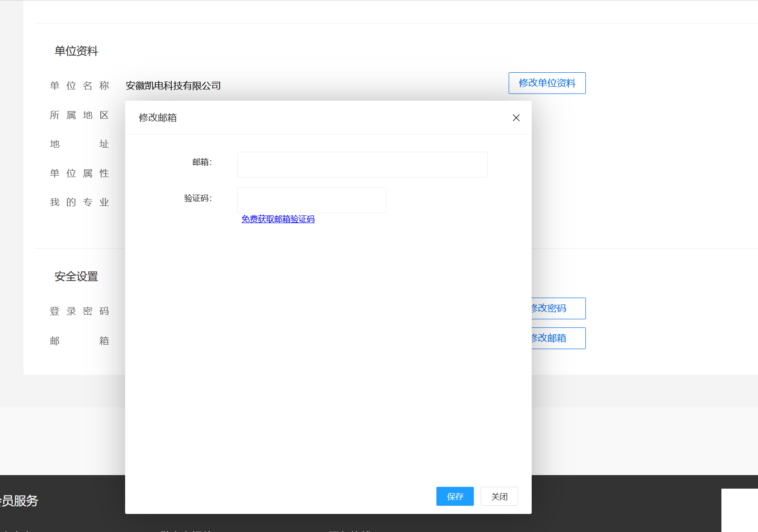Click the 验证码 label inside the dialog

pyautogui.click(x=198, y=198)
